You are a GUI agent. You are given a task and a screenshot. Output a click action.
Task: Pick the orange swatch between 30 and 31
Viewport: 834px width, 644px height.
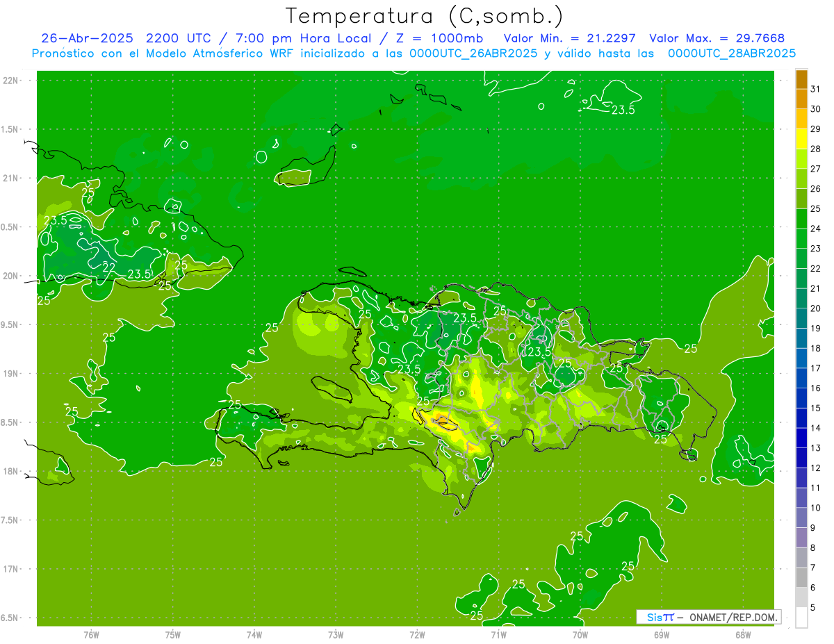coord(802,99)
